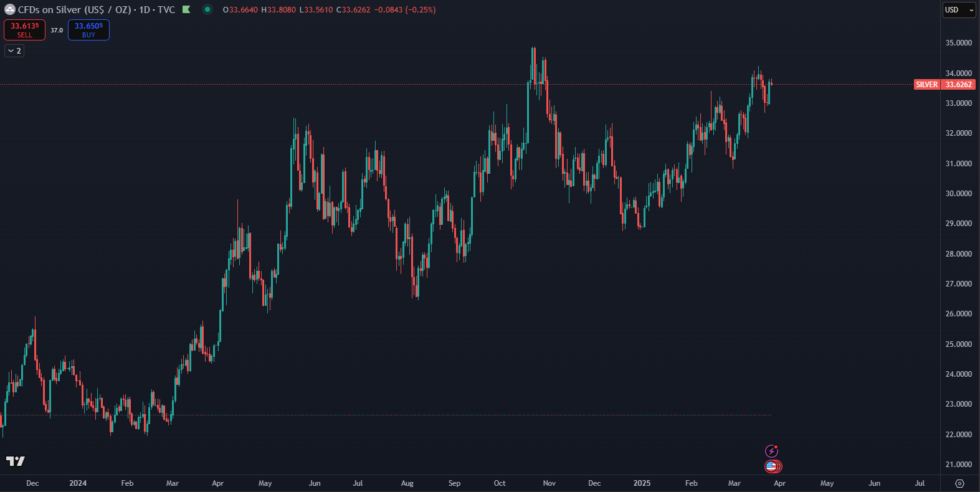Click the green flag icon beside TVC
The image size is (980, 492).
(x=186, y=10)
